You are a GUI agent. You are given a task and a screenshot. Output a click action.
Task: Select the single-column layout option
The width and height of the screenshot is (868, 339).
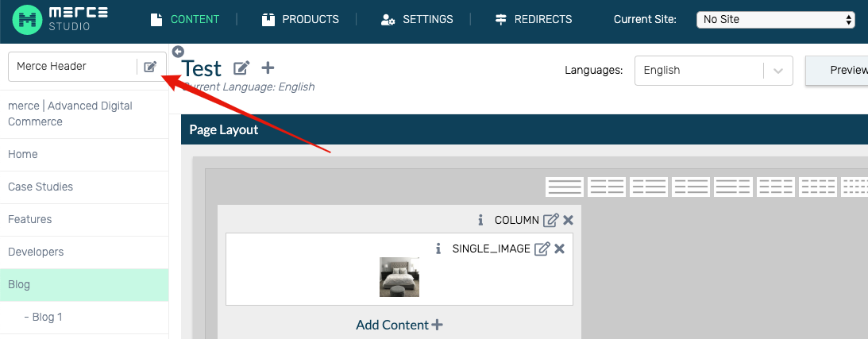point(565,187)
